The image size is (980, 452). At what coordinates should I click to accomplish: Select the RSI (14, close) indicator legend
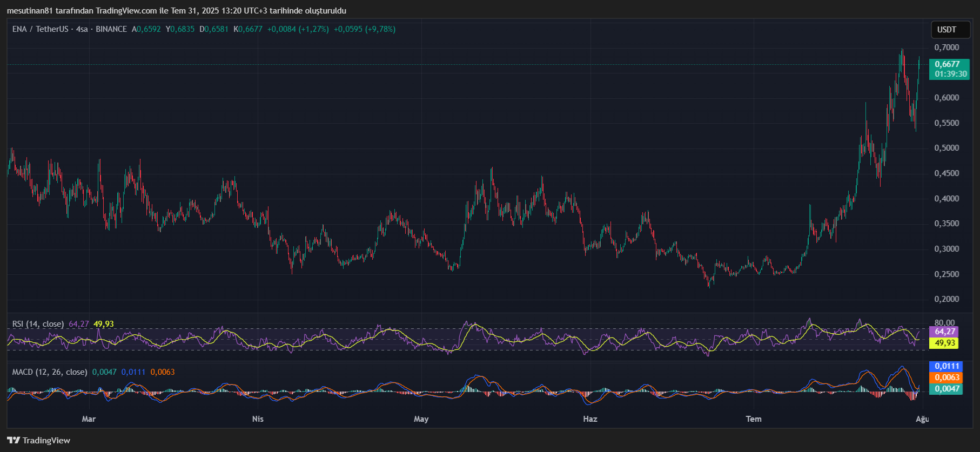[38, 324]
